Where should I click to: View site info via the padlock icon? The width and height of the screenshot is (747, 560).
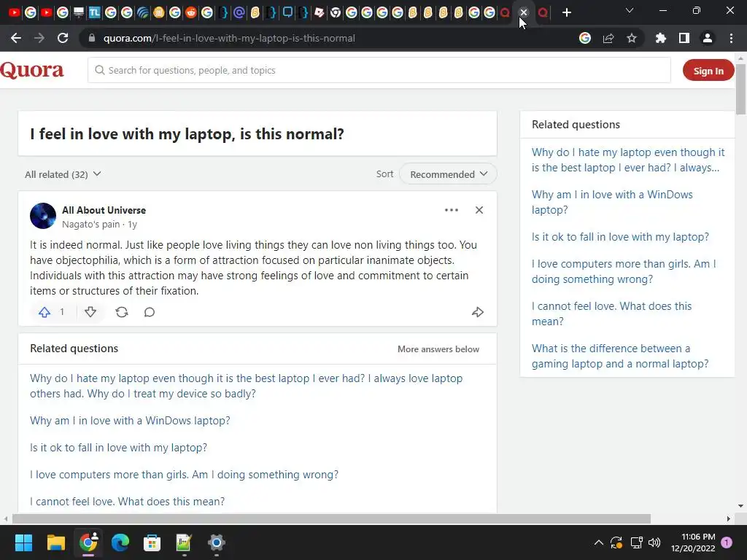91,38
